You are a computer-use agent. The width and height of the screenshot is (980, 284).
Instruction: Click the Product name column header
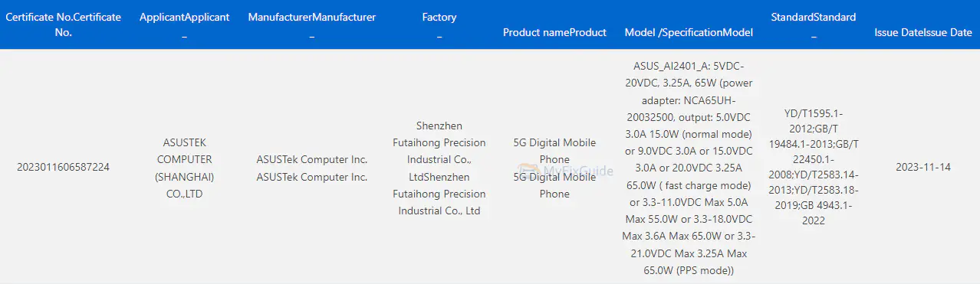pos(554,32)
